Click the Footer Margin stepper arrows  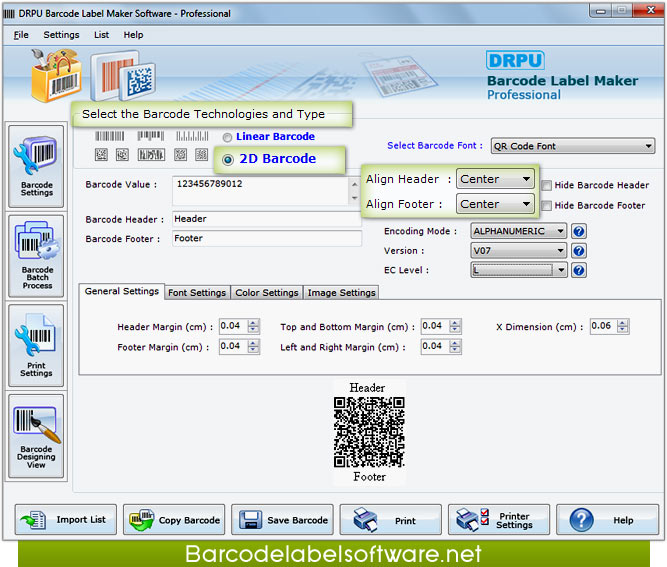pos(253,347)
